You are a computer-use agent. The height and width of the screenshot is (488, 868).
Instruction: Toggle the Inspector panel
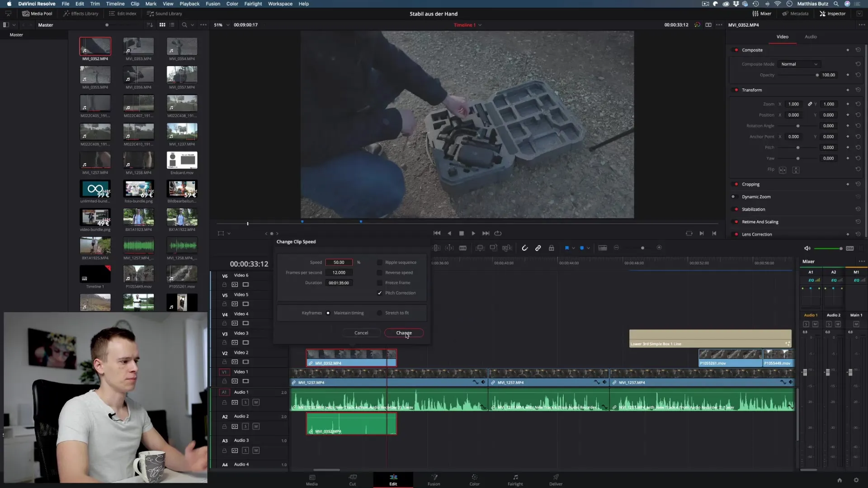coord(832,14)
